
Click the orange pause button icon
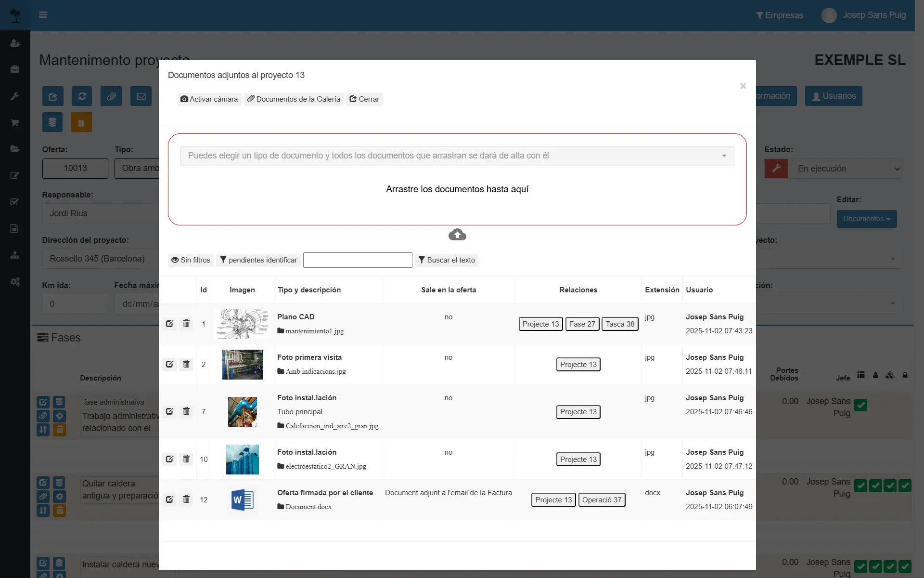pyautogui.click(x=81, y=122)
